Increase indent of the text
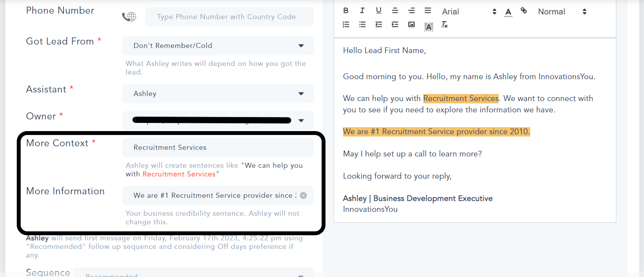The height and width of the screenshot is (277, 644). (x=395, y=25)
